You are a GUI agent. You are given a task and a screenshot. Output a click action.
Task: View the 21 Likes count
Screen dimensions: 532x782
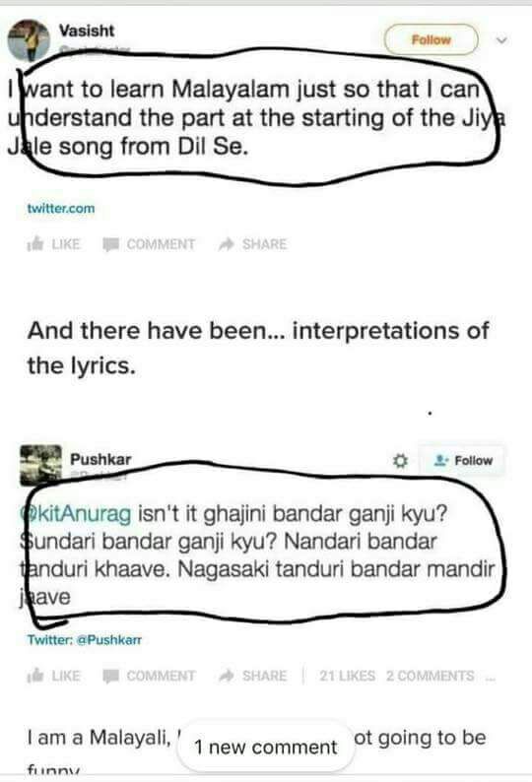click(x=348, y=676)
